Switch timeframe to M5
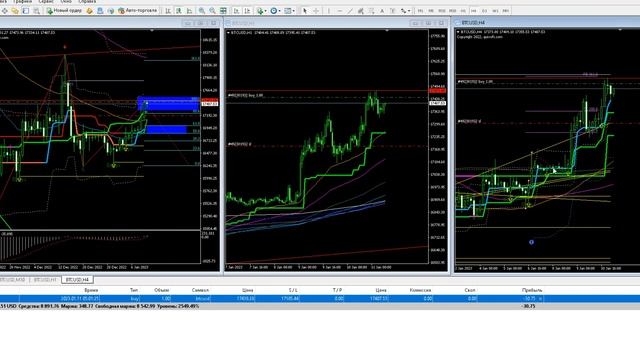Screen dimensions: 640x360 point(431,11)
